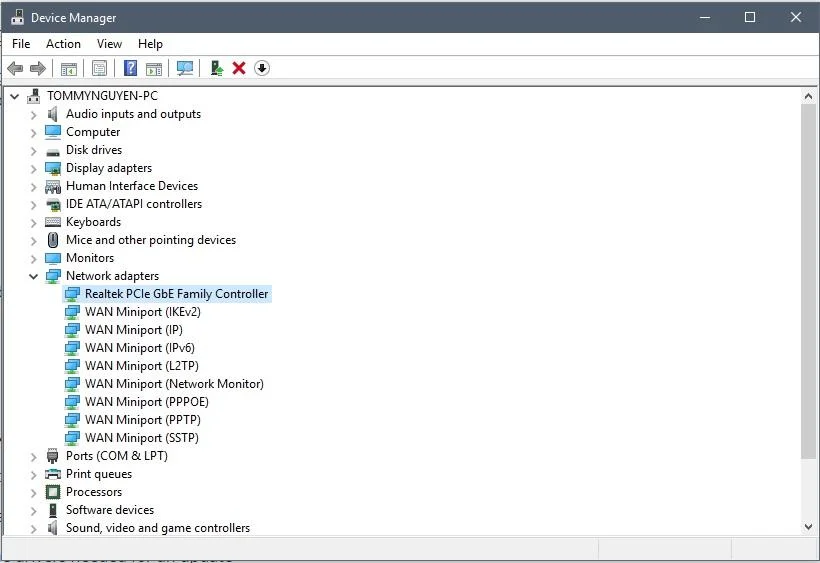Click the green Update driver icon

coord(216,68)
